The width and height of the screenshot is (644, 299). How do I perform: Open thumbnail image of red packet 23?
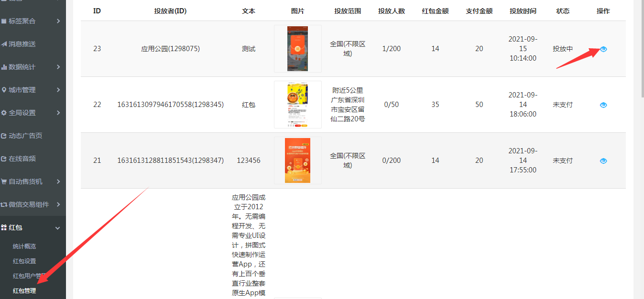pyautogui.click(x=297, y=49)
